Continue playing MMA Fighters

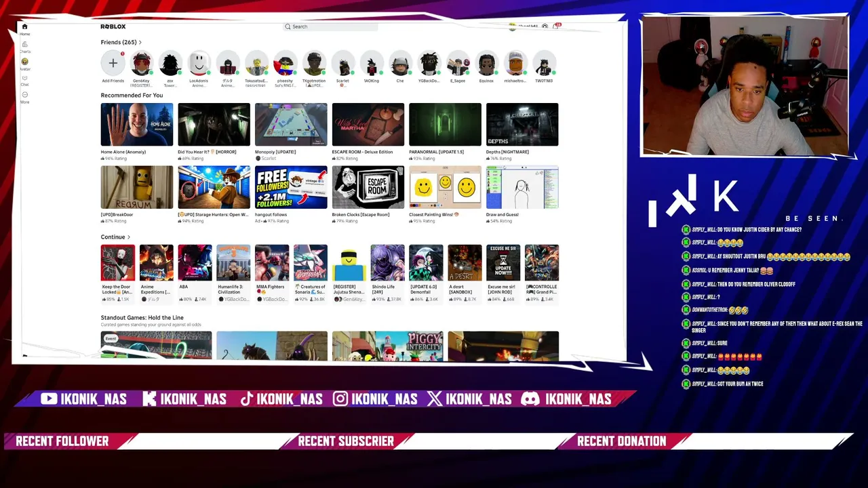pos(272,263)
